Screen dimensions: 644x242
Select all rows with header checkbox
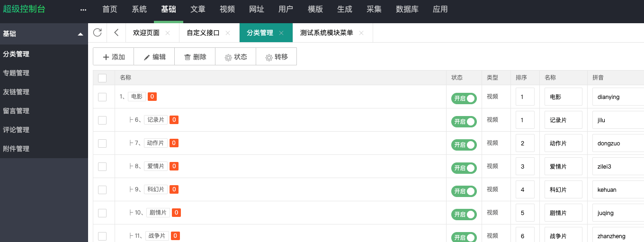pyautogui.click(x=102, y=78)
